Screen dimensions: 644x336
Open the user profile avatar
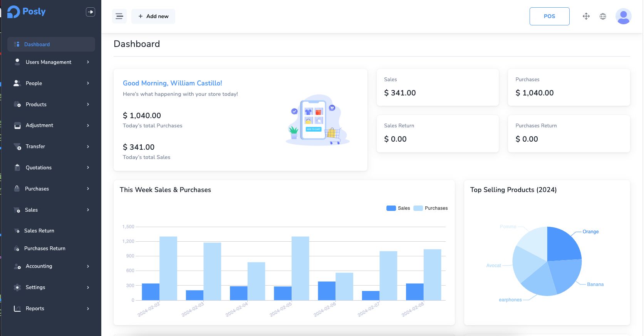tap(623, 16)
